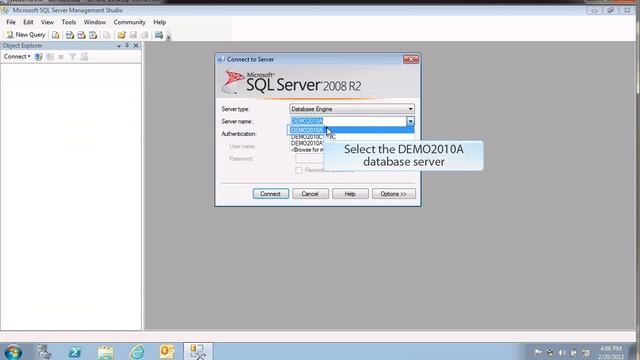640x360 pixels.
Task: Click the Help button in dialog
Action: (x=350, y=194)
